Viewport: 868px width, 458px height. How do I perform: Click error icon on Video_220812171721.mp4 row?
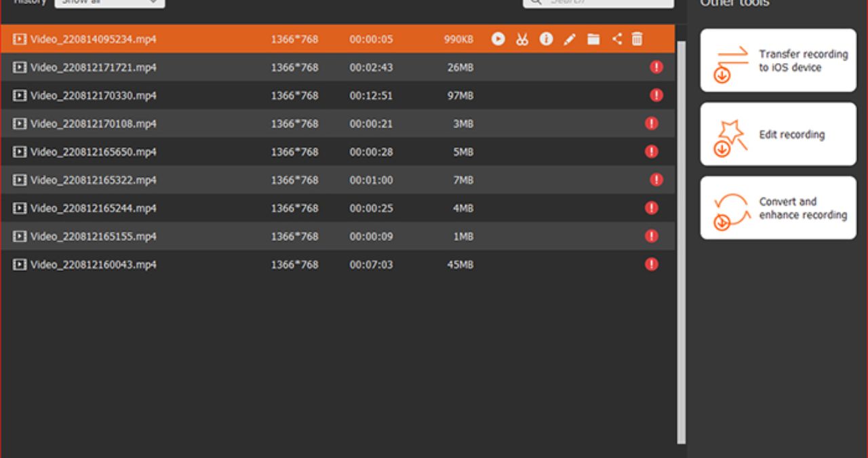(656, 67)
